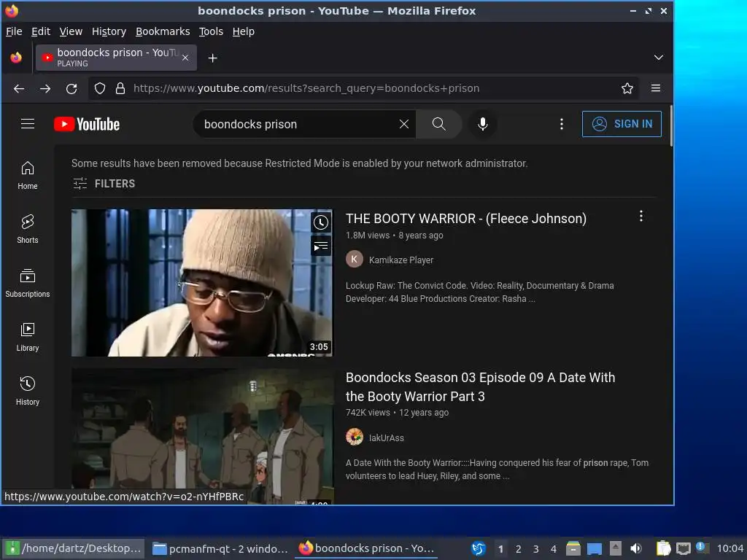Close the boondocks prison tab
The width and height of the screenshot is (747, 560).
(x=185, y=58)
